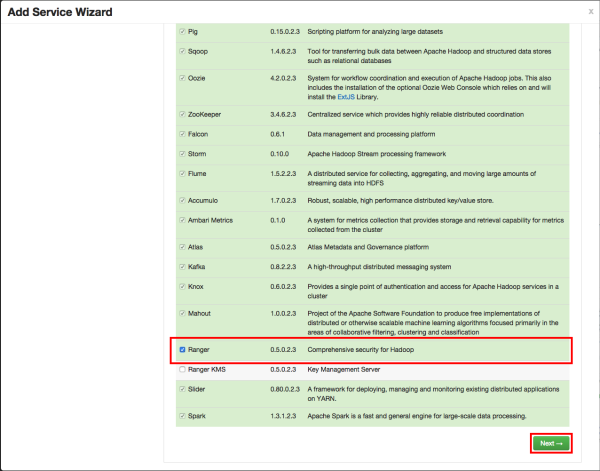
Task: Click 'Comprehensive security for Hadoop' description
Action: [360, 350]
